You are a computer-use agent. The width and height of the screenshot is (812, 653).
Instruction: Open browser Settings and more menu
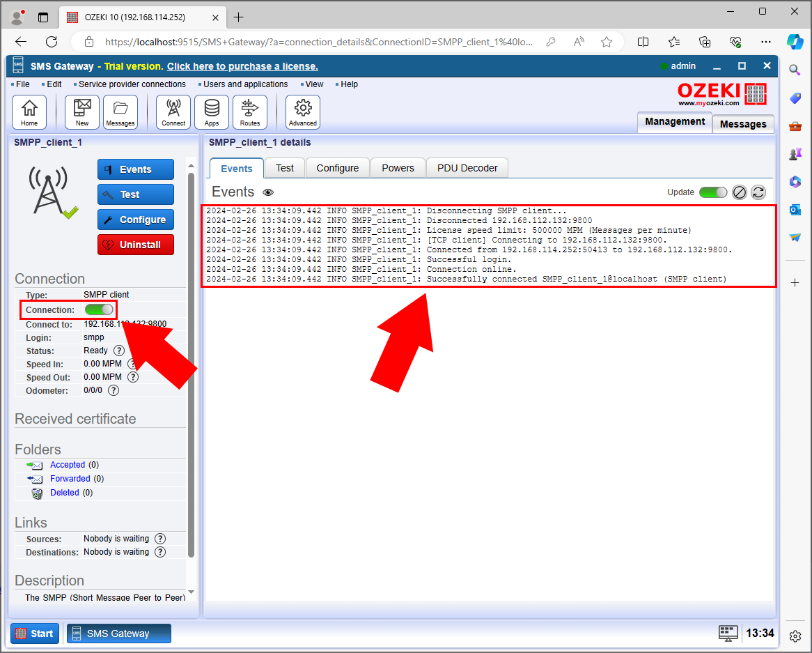tap(765, 42)
